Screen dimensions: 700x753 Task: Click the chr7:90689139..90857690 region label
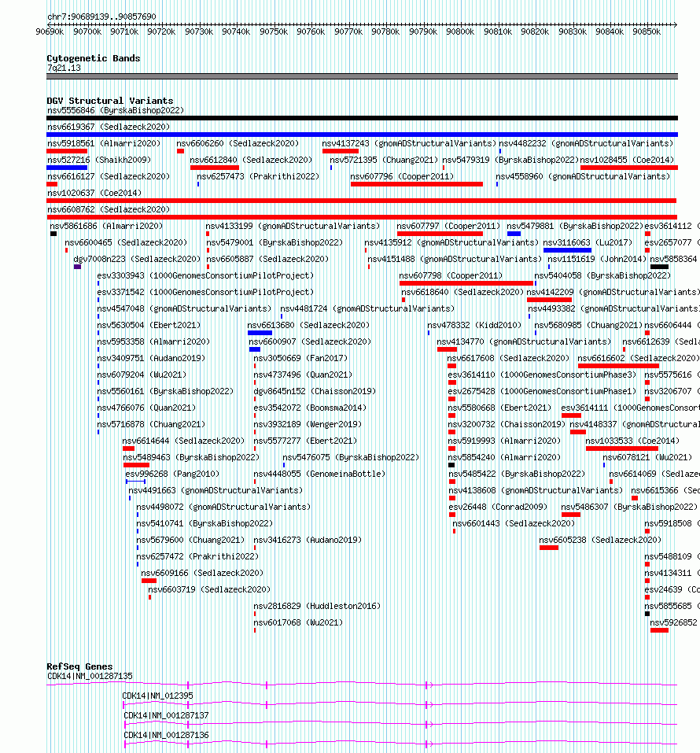pos(101,17)
